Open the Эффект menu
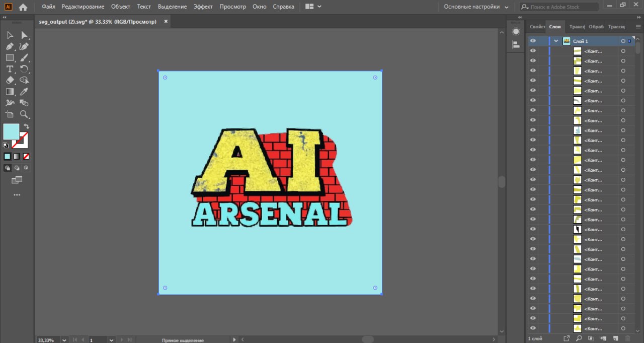This screenshot has width=644, height=343. pos(203,7)
